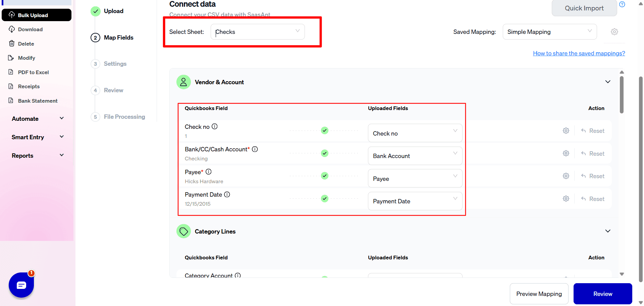This screenshot has width=644, height=306.
Task: Click the Bulk Upload cloud icon
Action: tap(12, 15)
